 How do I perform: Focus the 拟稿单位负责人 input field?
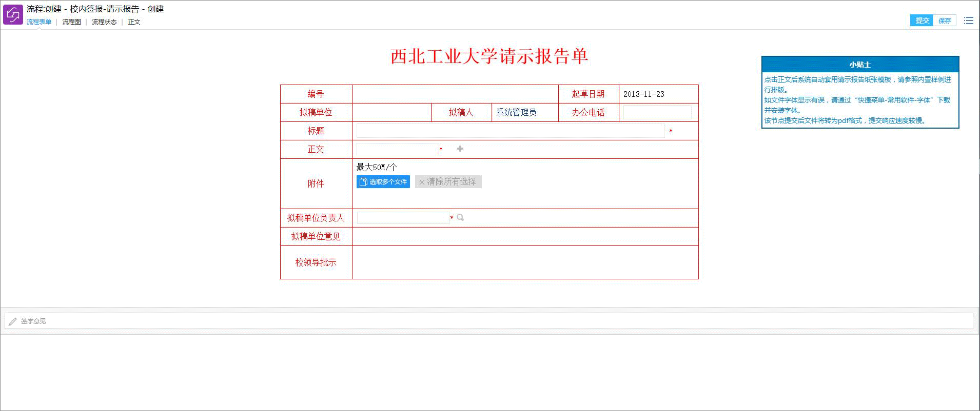point(403,218)
